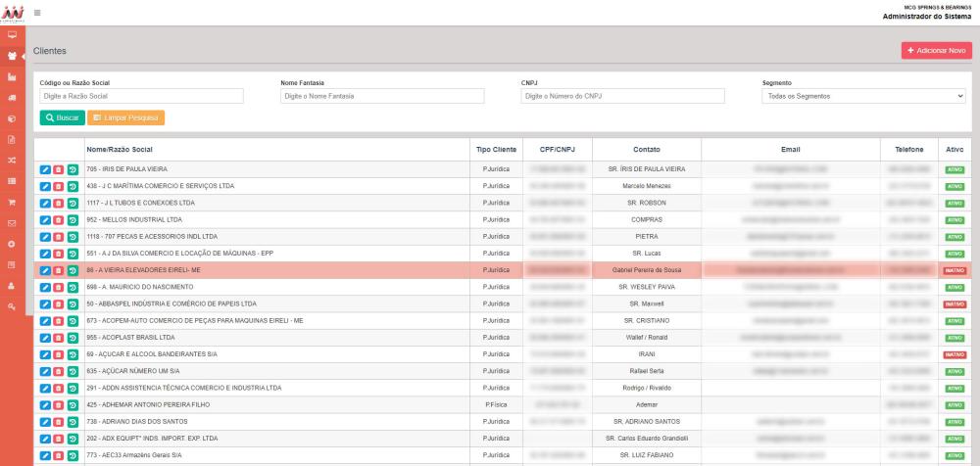Screen dimensions: 980x466
Task: Select the Clientes users sidebar item
Action: 12,56
